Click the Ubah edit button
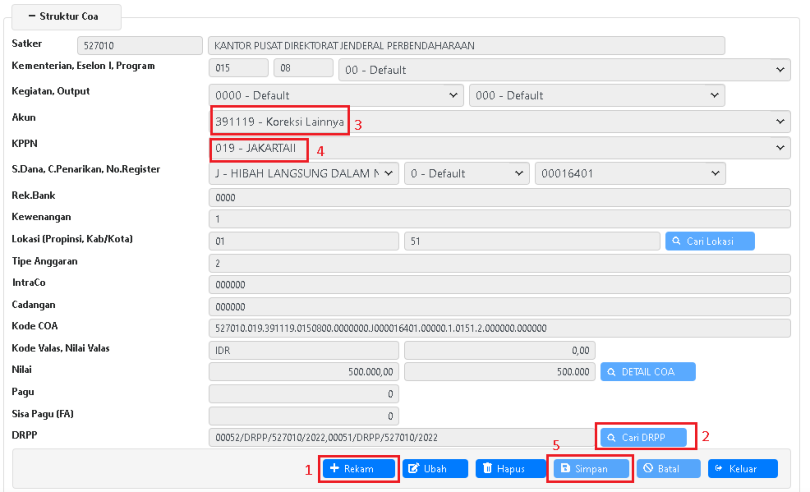Screen dimensions: 810x492 point(435,468)
